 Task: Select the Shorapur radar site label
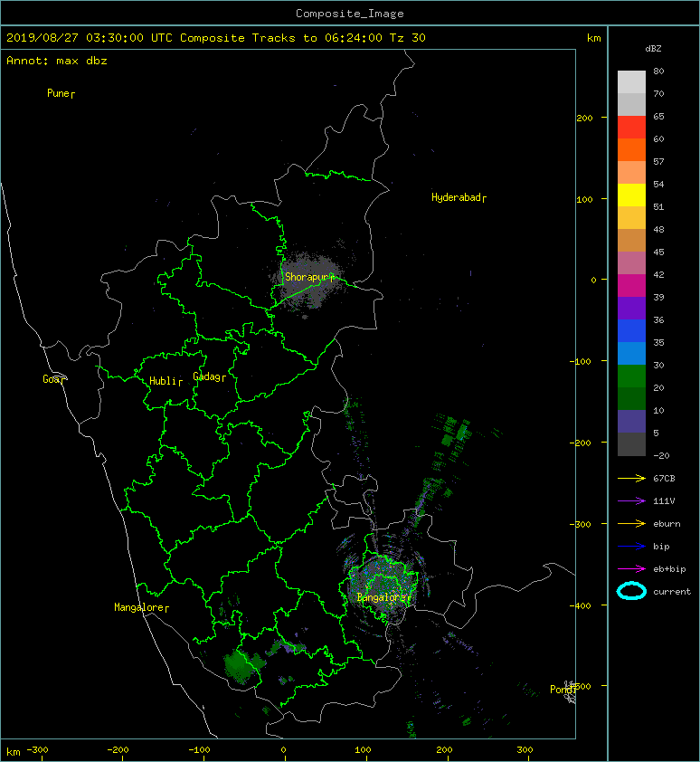pyautogui.click(x=309, y=277)
